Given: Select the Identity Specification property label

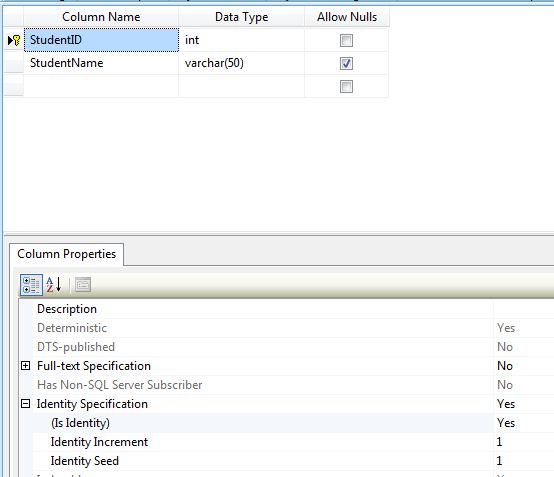Looking at the screenshot, I should coord(92,404).
